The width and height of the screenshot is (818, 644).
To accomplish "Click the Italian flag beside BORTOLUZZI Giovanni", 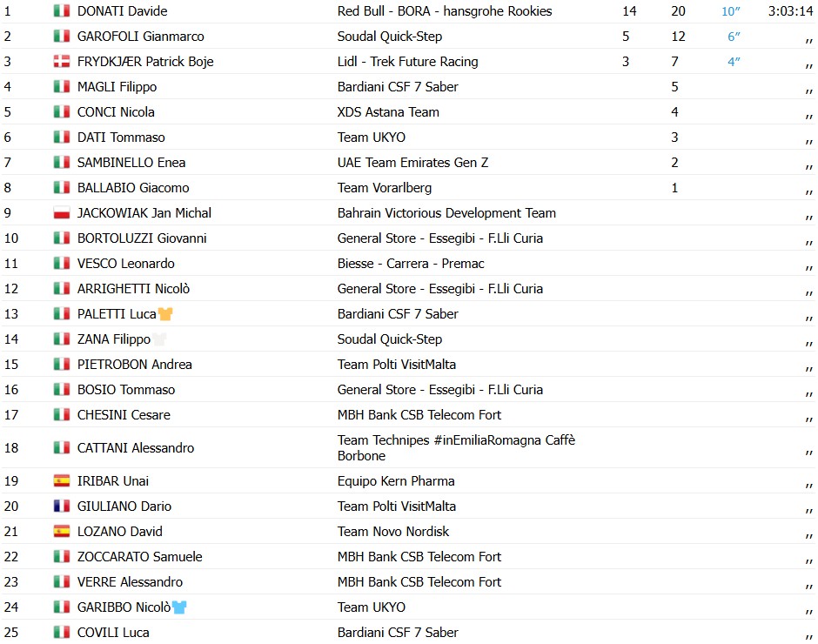I will [62, 238].
